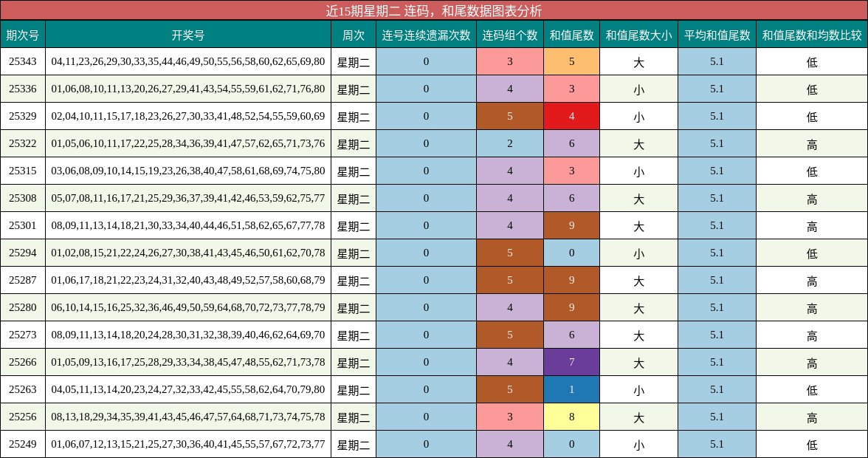The image size is (868, 458).
Task: Click 星期二 in the 25294 row
Action: click(352, 253)
